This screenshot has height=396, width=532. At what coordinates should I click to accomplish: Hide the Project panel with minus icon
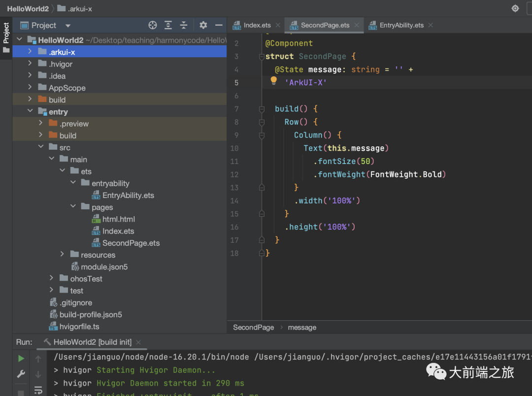219,25
